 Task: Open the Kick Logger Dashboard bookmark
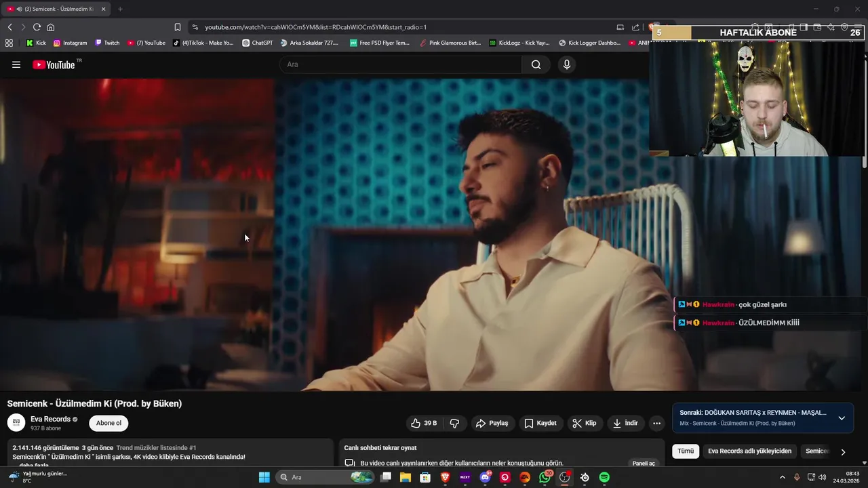589,43
